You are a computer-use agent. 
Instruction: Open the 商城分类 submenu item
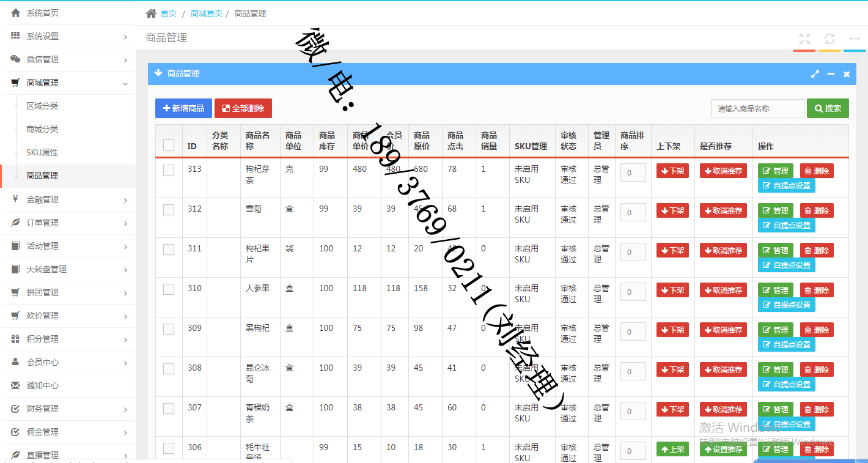(42, 129)
